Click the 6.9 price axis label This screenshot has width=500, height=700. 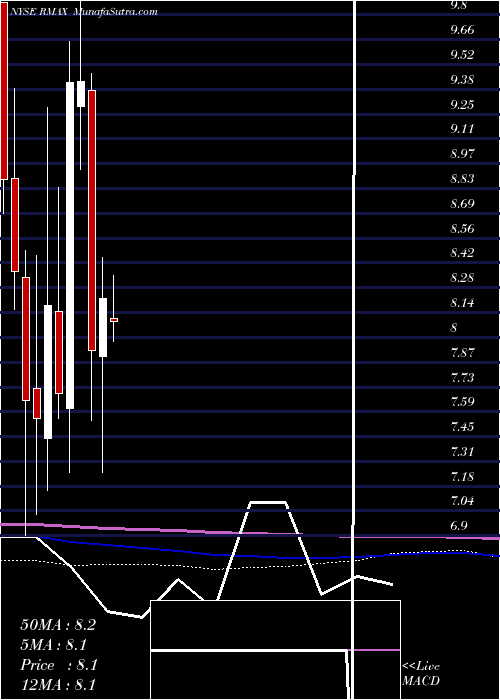(459, 526)
